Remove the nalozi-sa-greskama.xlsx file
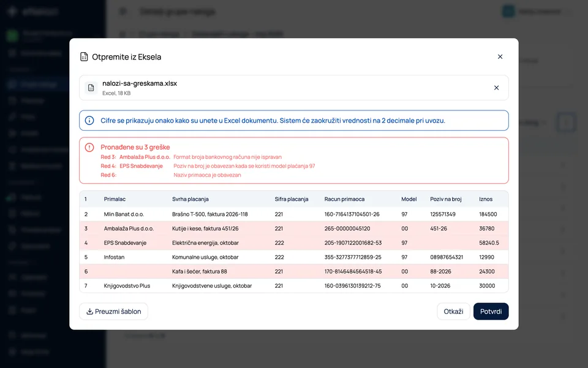Image resolution: width=588 pixels, height=368 pixels. [496, 88]
